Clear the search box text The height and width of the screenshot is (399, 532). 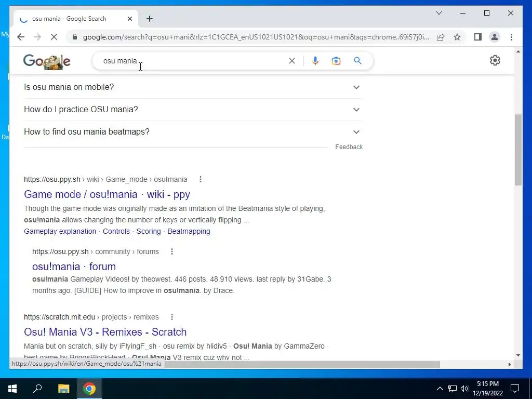[x=292, y=61]
